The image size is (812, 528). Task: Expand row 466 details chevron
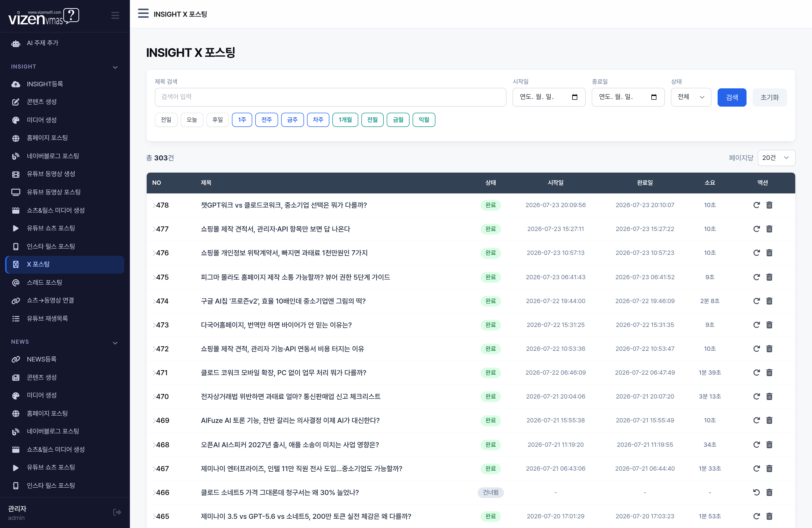point(154,492)
